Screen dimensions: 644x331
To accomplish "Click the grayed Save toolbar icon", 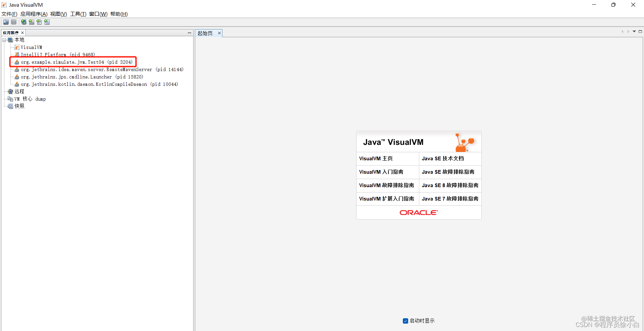I will coord(14,22).
